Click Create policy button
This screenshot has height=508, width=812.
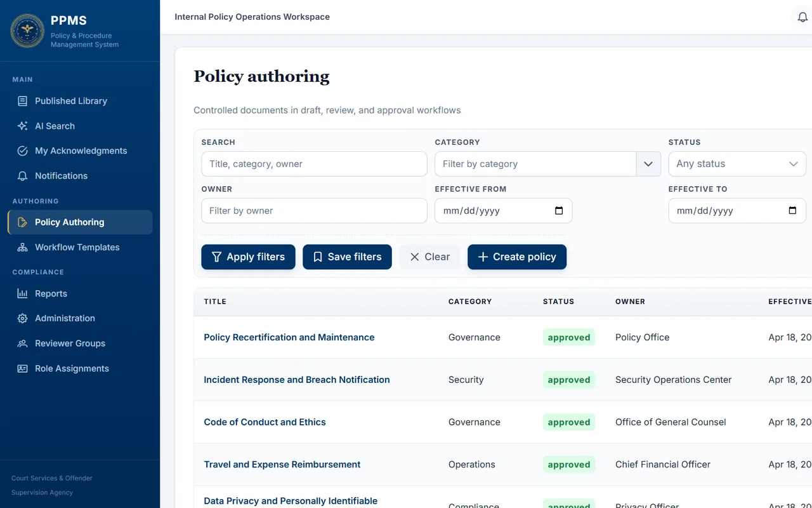coord(517,257)
